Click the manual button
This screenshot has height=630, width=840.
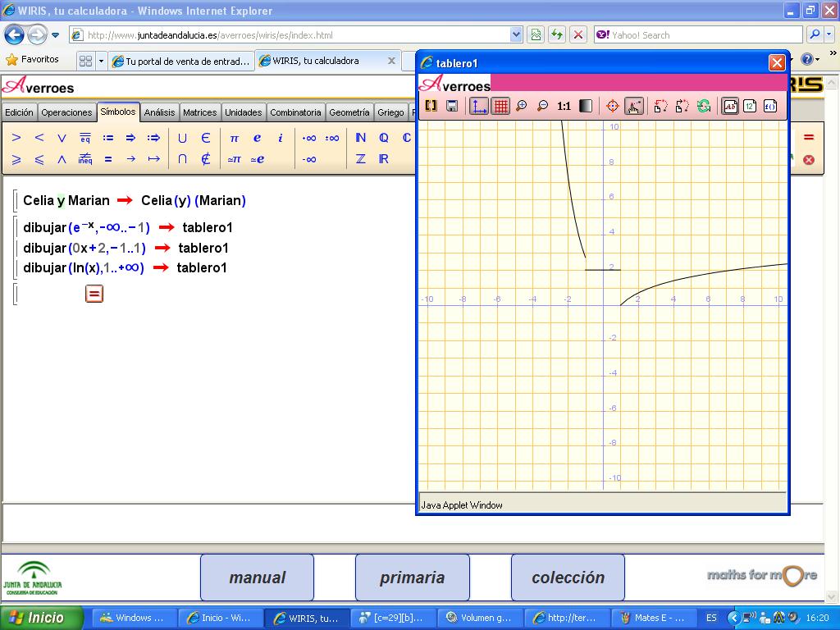coord(257,577)
